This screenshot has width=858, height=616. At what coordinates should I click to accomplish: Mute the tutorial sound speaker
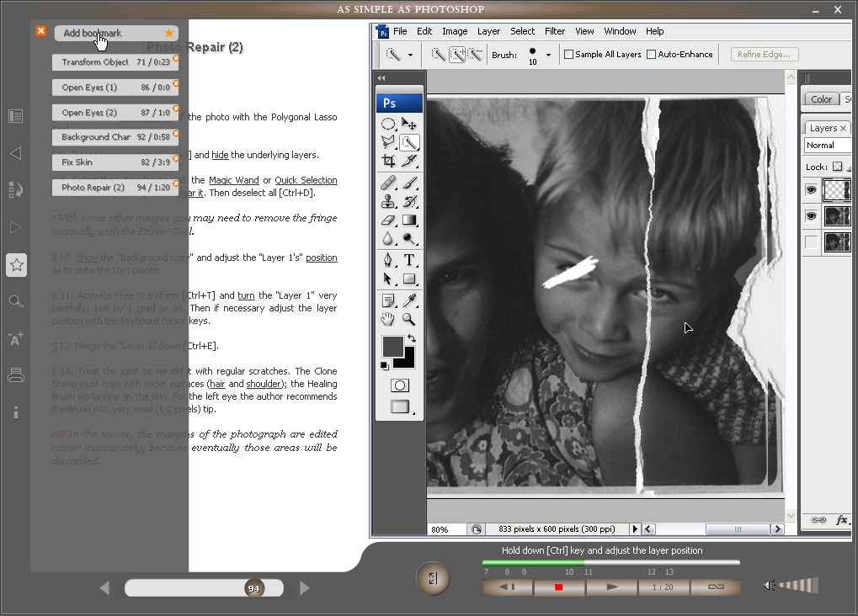pyautogui.click(x=769, y=586)
